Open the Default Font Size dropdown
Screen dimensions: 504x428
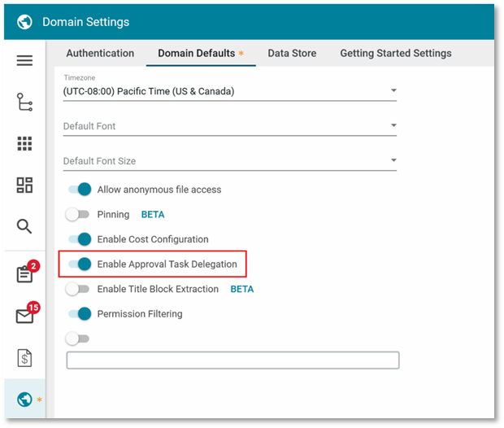coord(230,161)
